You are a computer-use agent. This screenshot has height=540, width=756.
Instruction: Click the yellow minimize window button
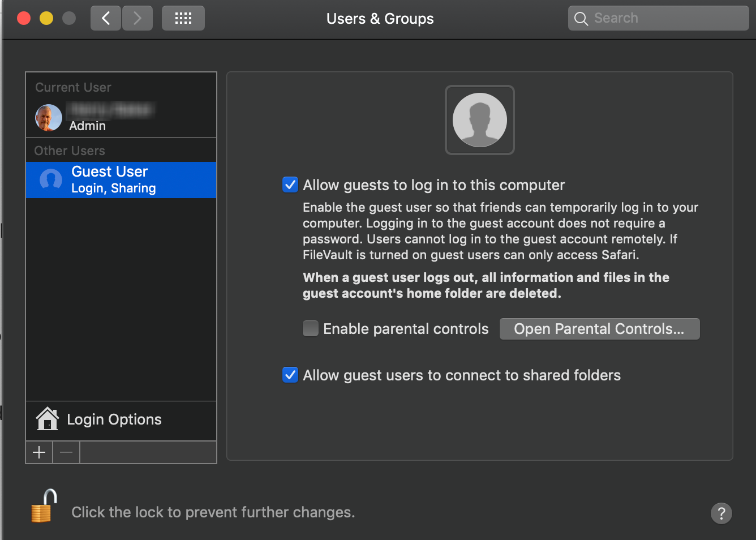point(46,19)
